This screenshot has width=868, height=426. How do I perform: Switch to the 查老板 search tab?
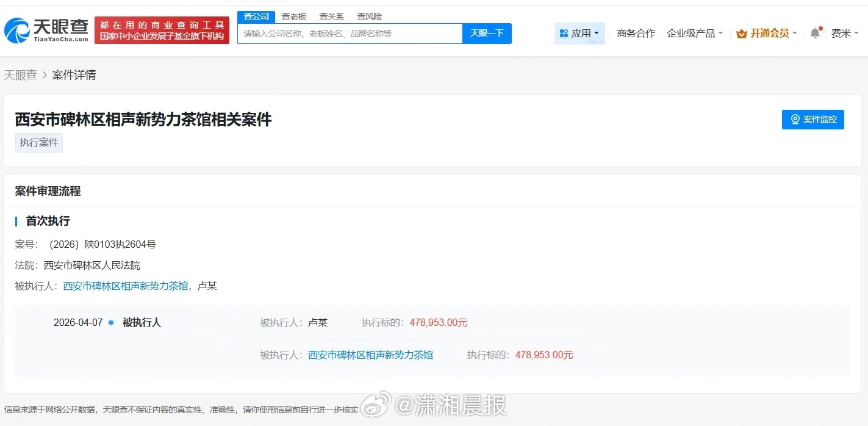[x=295, y=16]
